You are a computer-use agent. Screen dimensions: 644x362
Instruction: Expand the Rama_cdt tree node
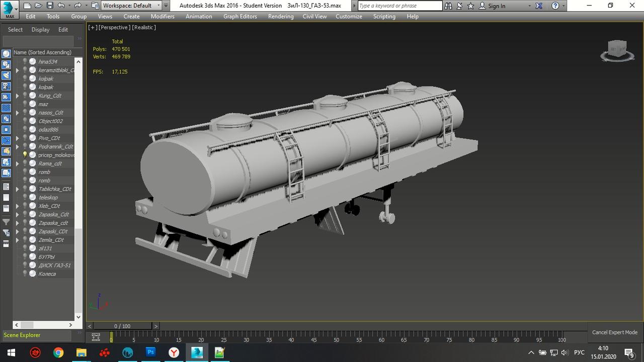[x=17, y=163]
